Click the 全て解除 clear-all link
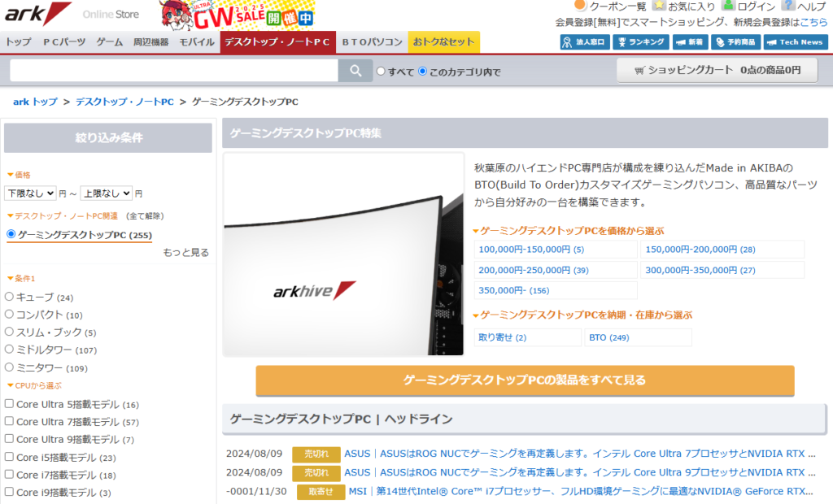 (x=145, y=216)
